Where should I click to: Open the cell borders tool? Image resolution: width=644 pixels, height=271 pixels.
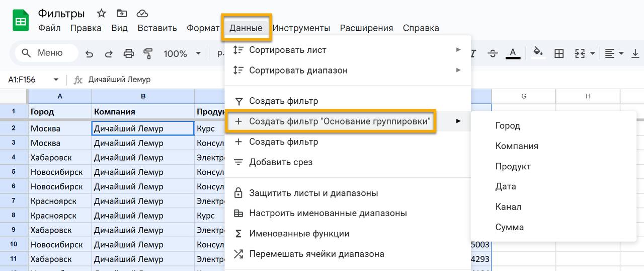[x=558, y=53]
